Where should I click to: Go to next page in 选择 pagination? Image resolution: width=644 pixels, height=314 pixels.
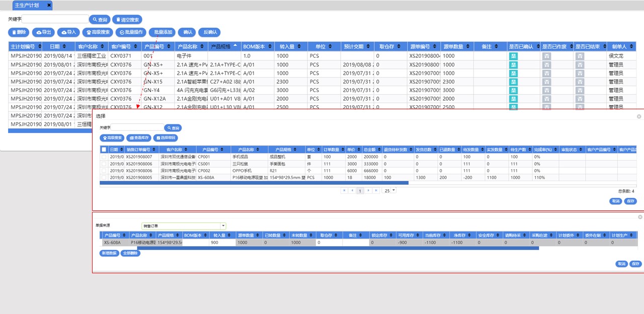368,191
